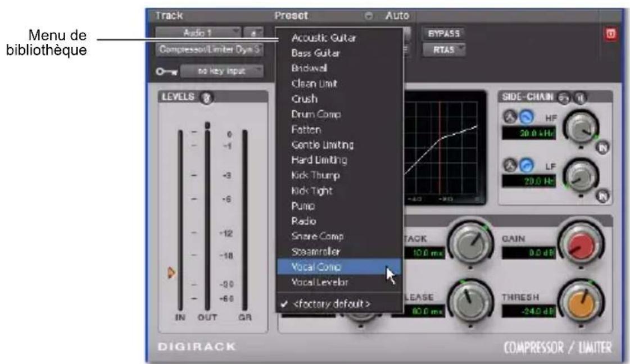Select the blue HF low-pass filter icon
The width and height of the screenshot is (630, 364).
click(527, 117)
